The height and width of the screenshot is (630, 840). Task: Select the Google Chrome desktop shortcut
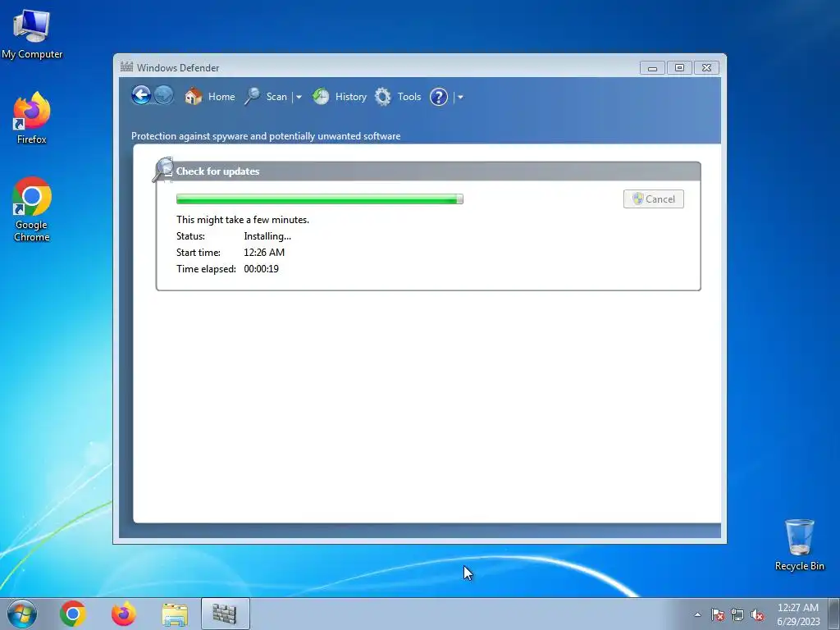click(32, 209)
